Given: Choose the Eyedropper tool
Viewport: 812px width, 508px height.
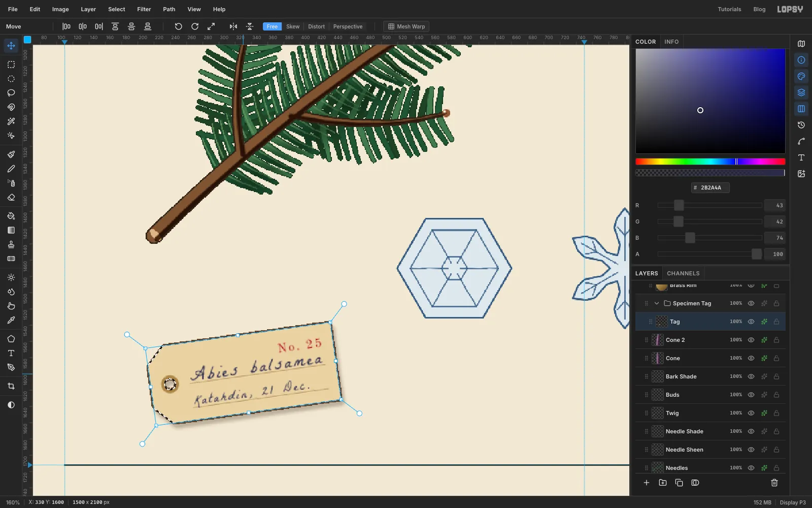Looking at the screenshot, I should pyautogui.click(x=11, y=320).
